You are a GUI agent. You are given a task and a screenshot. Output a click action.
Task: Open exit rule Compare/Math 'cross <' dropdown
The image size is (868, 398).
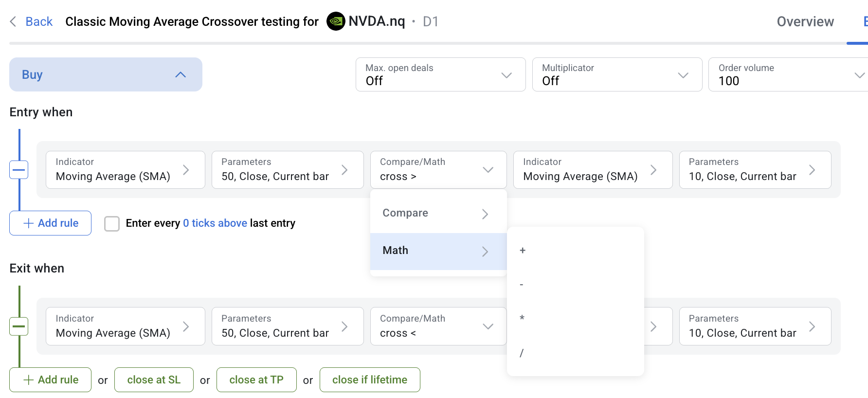coord(438,326)
